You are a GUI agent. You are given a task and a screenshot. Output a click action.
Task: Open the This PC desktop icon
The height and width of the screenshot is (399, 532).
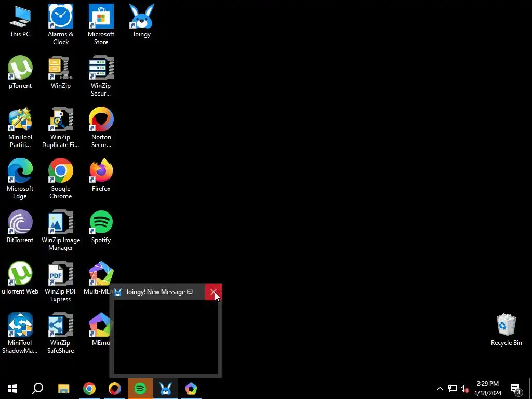tap(20, 21)
